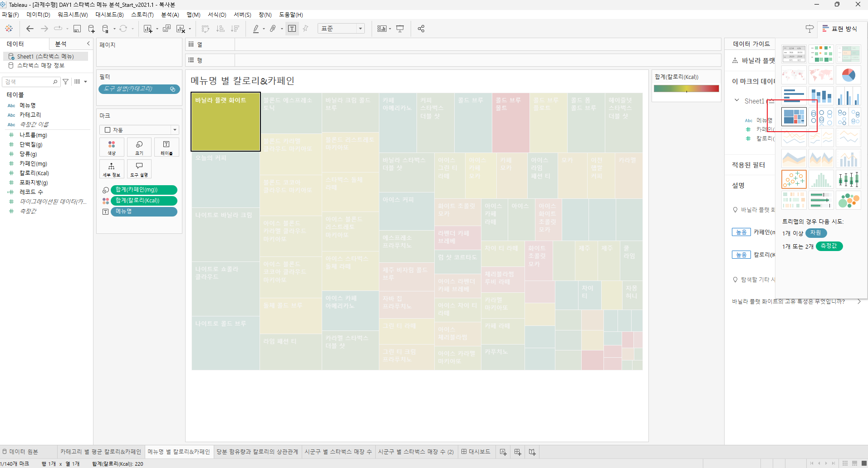Screen dimensions: 868x468
Task: Expand the show/hide cards dropdown arrow
Action: [x=390, y=29]
